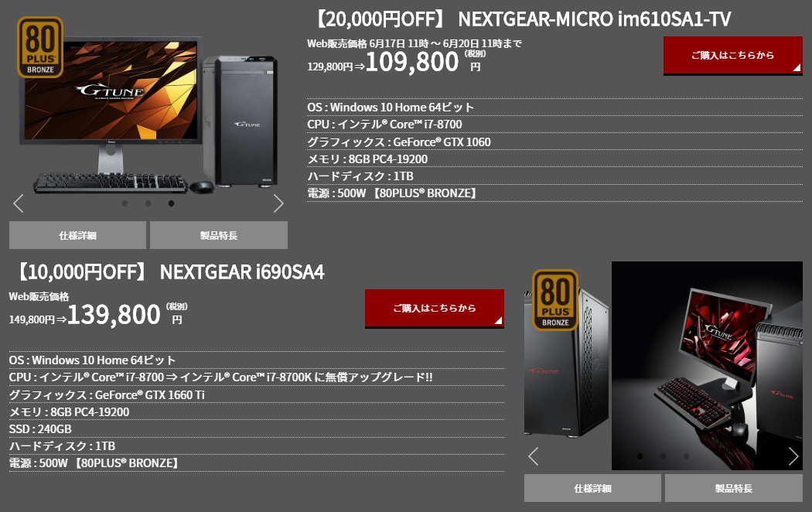This screenshot has width=812, height=512.
Task: Open 製品特長 for NEXTGEAR-MICRO im610SA1-TV
Action: point(219,235)
